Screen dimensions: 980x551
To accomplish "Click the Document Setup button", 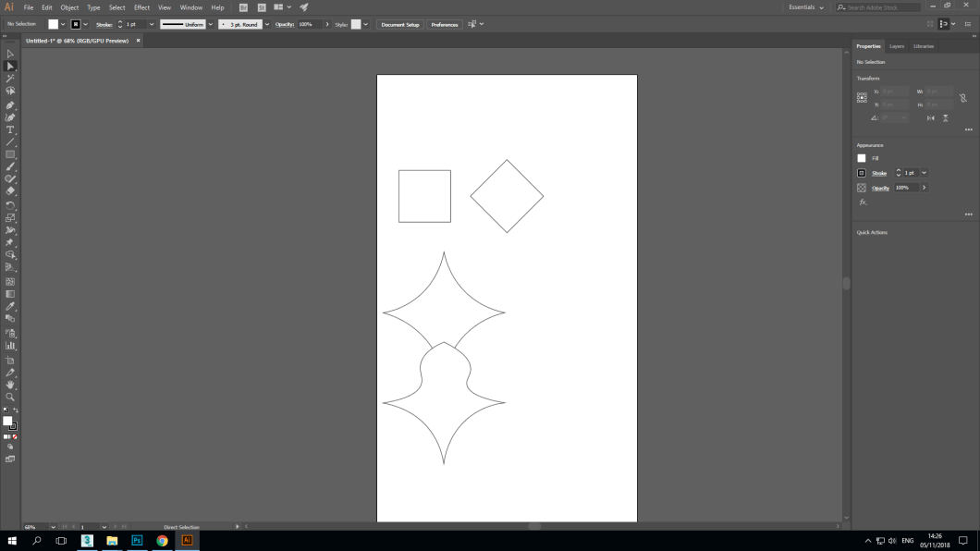I will (399, 24).
